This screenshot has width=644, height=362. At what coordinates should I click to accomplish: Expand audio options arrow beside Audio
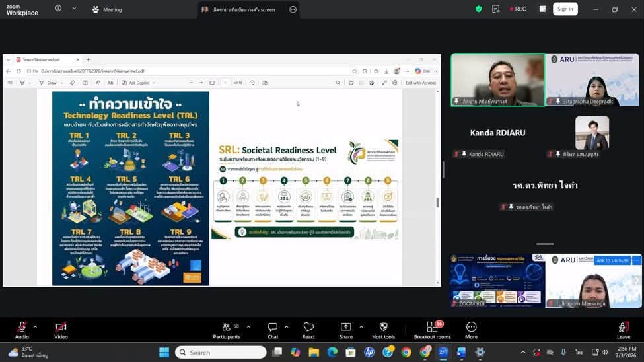point(35,327)
